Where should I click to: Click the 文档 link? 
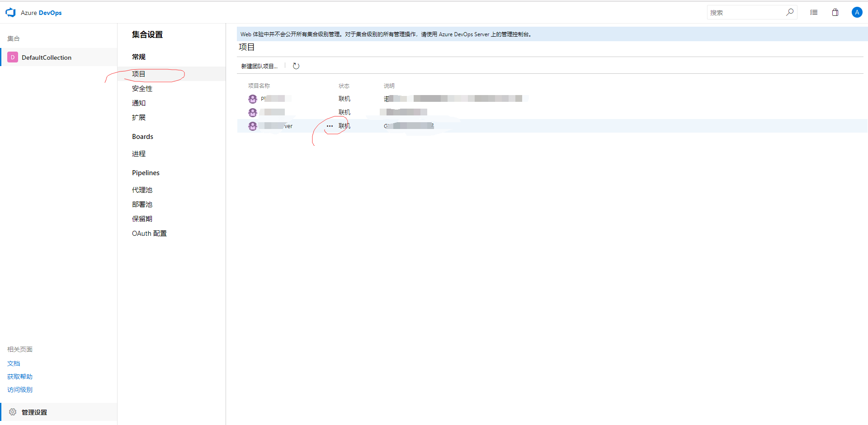[x=14, y=363]
